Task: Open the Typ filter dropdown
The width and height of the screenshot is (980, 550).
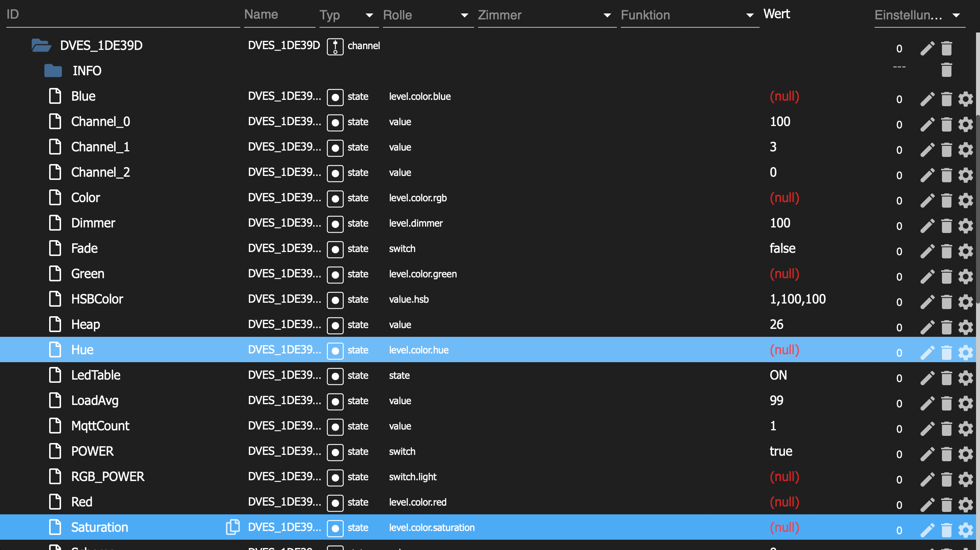Action: [x=369, y=15]
